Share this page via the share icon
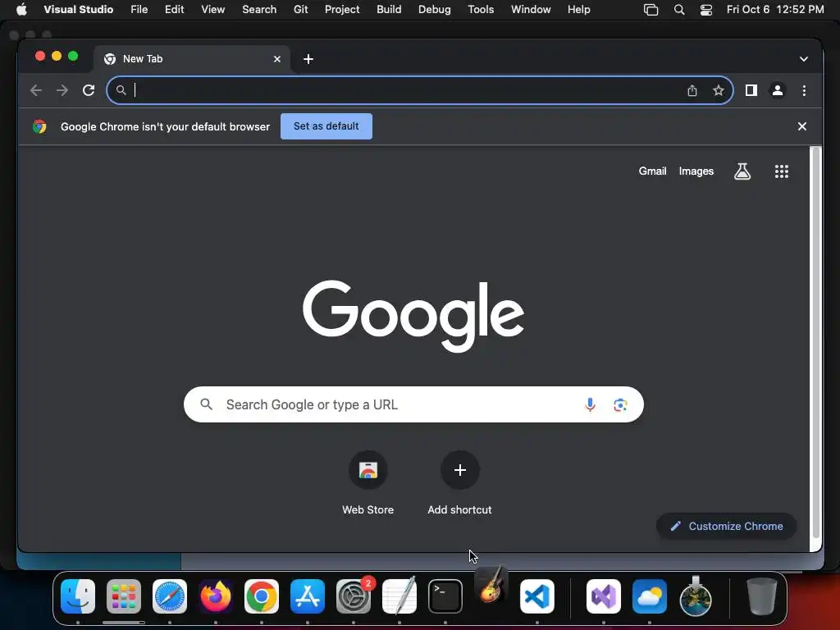 click(692, 90)
